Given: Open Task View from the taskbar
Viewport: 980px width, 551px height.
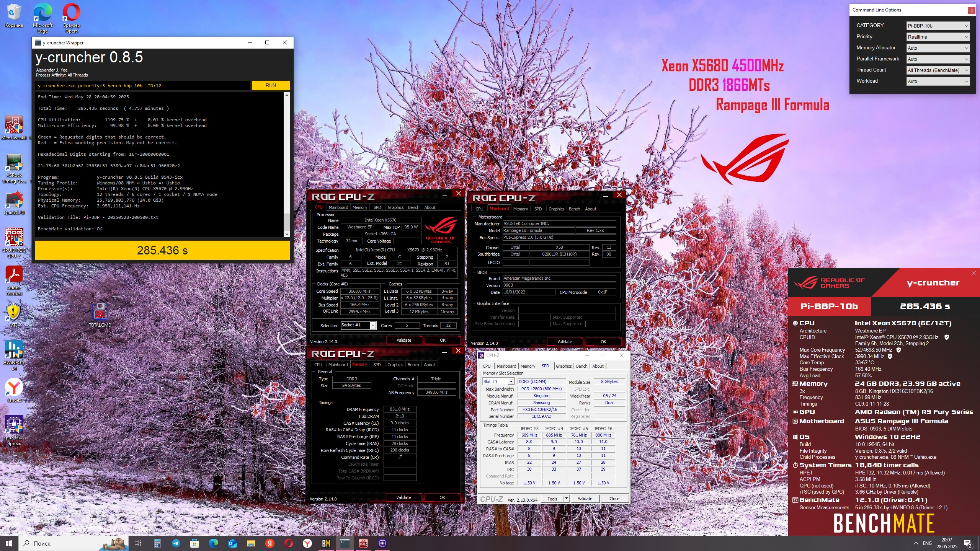Looking at the screenshot, I should (x=138, y=543).
